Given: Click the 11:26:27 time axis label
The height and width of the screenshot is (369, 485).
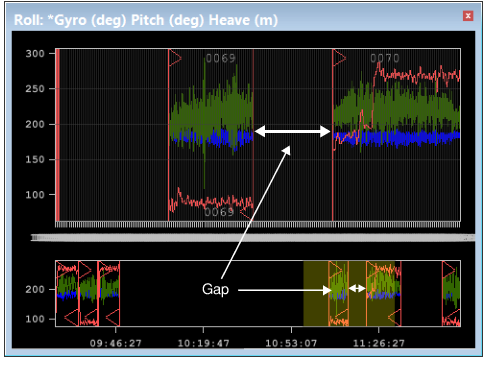Looking at the screenshot, I should click(379, 343).
